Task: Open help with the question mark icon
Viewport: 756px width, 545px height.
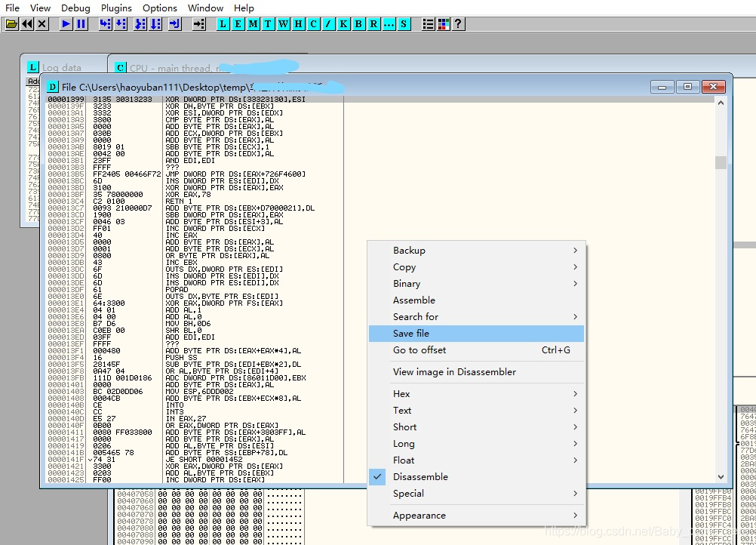Action: coord(459,23)
